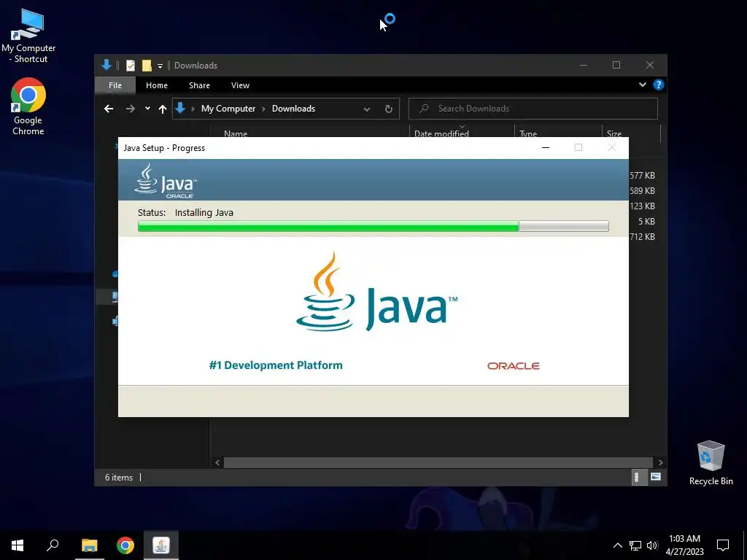Screen dimensions: 747x560
Task: Click the "#1 Development Platform" text
Action: point(276,365)
